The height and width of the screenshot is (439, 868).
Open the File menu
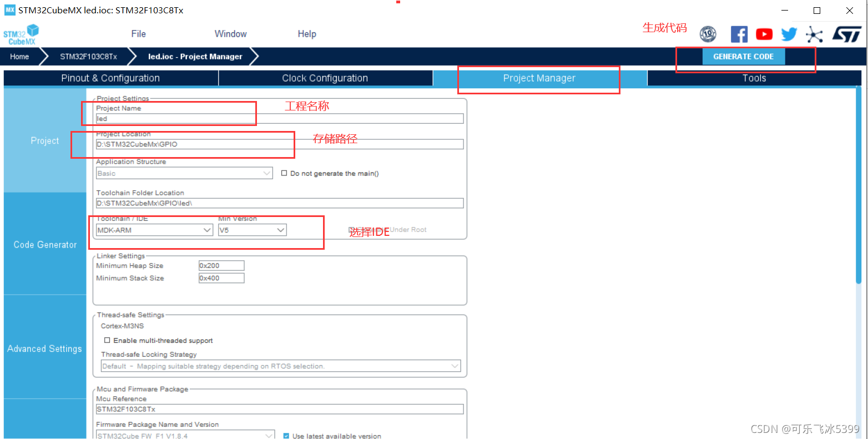[139, 34]
